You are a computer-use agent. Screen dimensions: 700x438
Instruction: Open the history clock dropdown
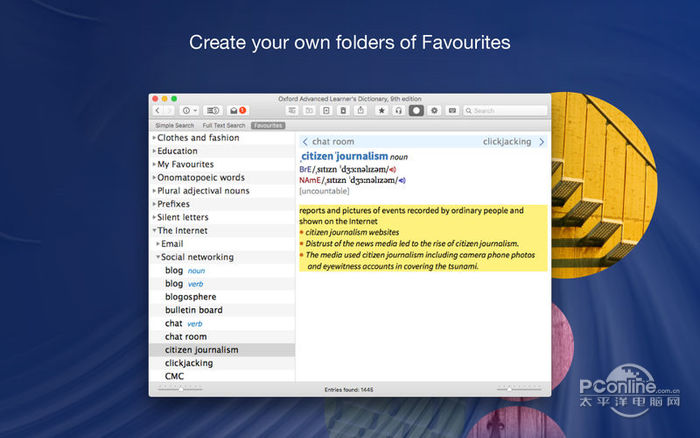click(189, 110)
